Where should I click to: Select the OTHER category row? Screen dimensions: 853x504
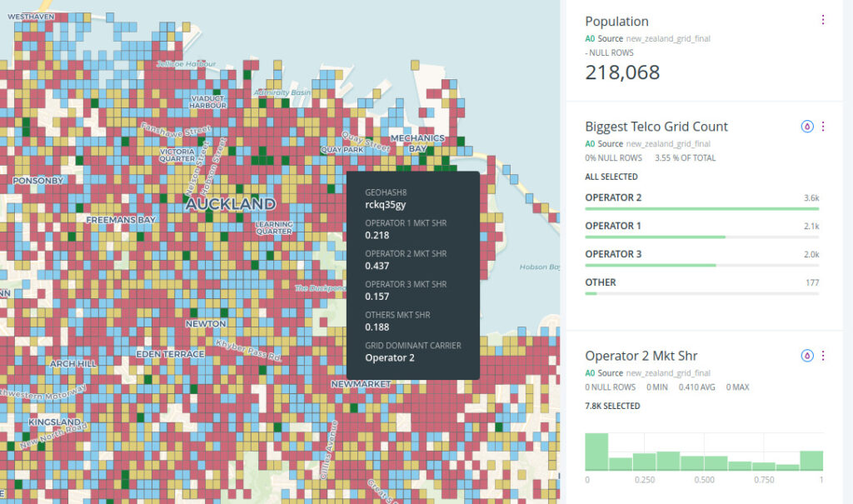point(601,282)
